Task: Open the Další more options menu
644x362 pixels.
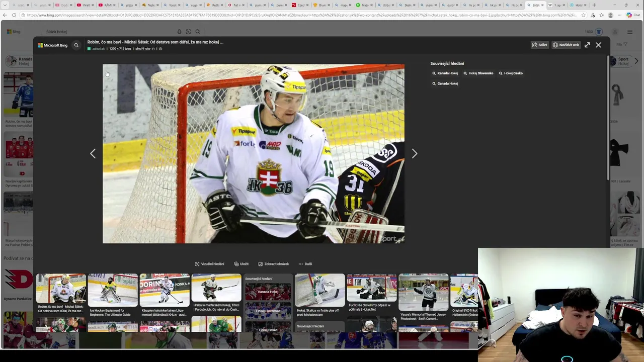Action: click(305, 264)
